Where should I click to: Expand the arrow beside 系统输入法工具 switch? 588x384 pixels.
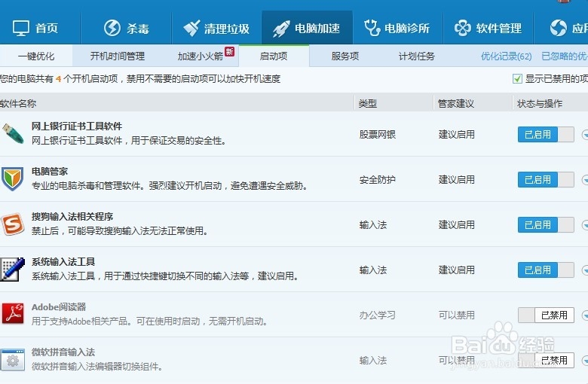[585, 270]
